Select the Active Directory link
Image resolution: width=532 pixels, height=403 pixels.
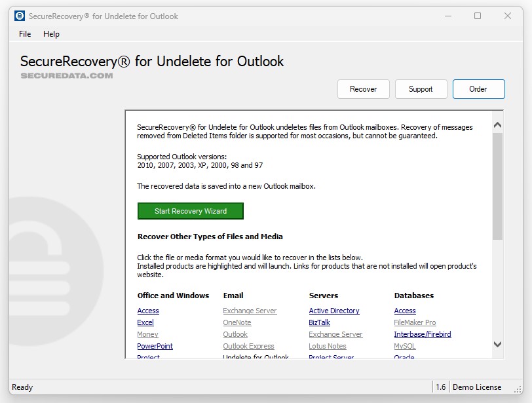334,311
